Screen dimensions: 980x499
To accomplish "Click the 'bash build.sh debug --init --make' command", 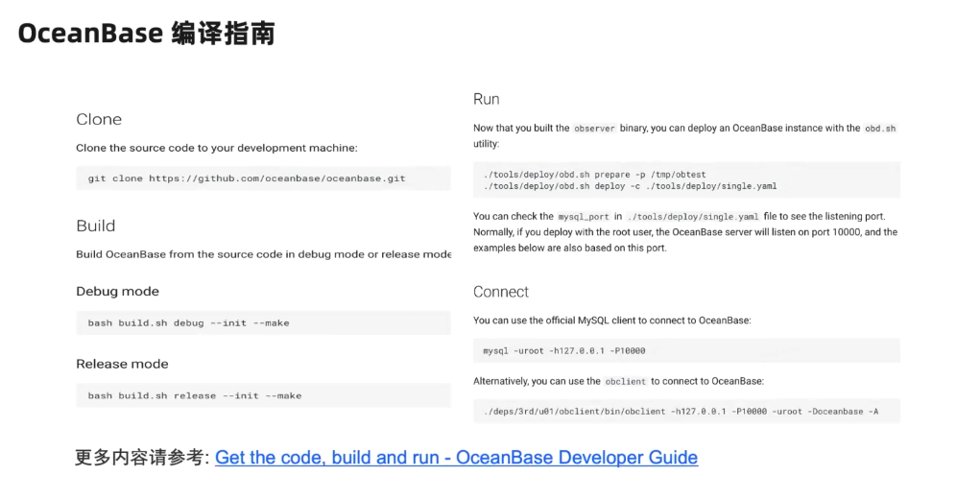I will [188, 322].
